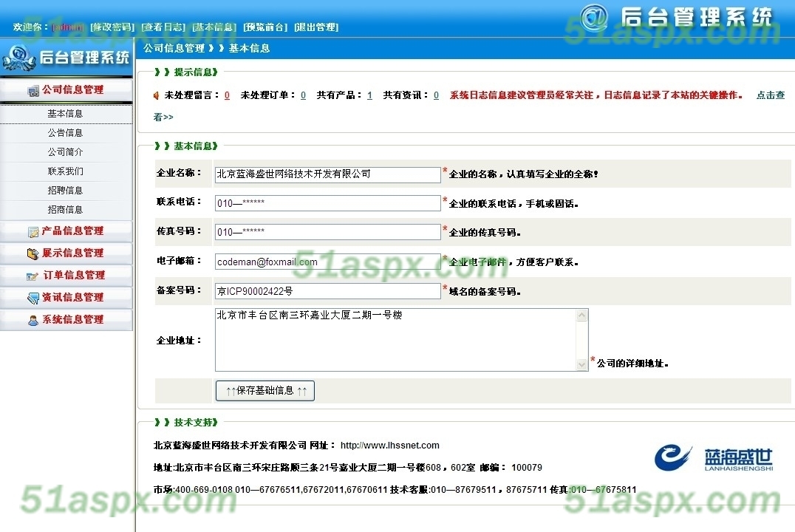Image resolution: width=795 pixels, height=532 pixels.
Task: Expand the 展示信息管理 menu
Action: coord(66,253)
